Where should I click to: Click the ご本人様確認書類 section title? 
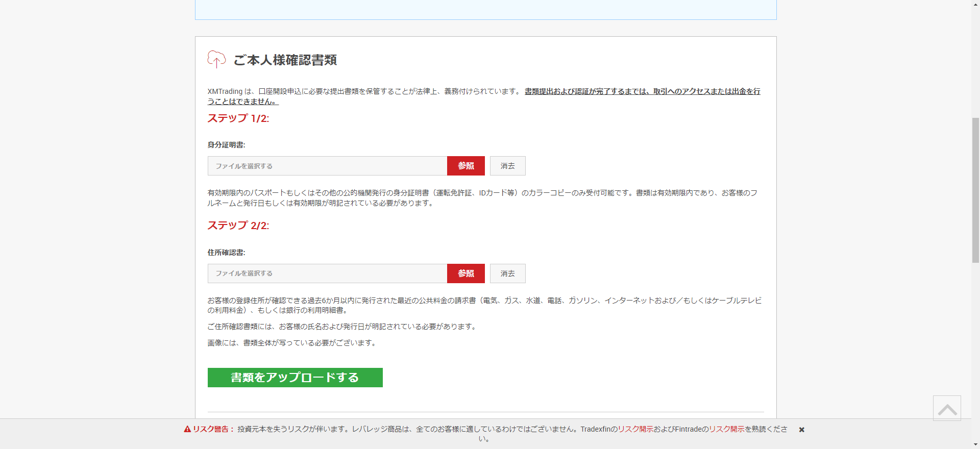coord(285,60)
